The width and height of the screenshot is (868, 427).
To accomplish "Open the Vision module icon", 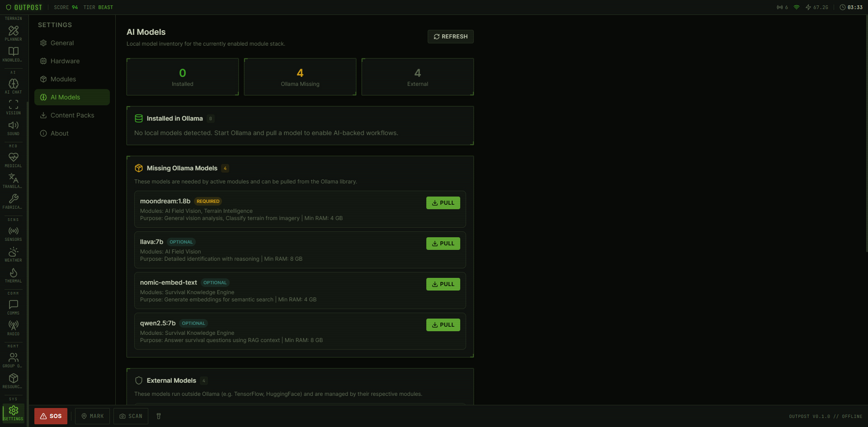I will tap(14, 107).
